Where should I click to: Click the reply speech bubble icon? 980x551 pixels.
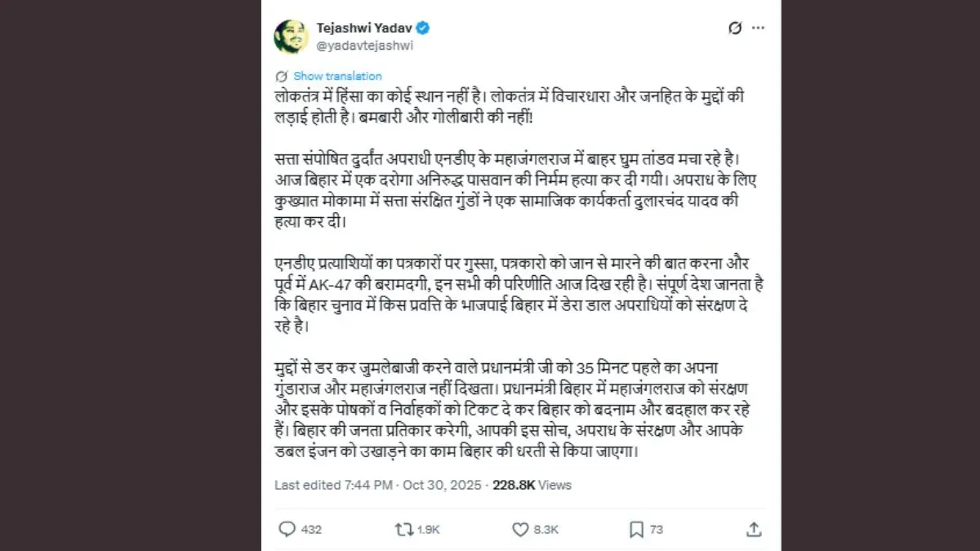pos(287,529)
